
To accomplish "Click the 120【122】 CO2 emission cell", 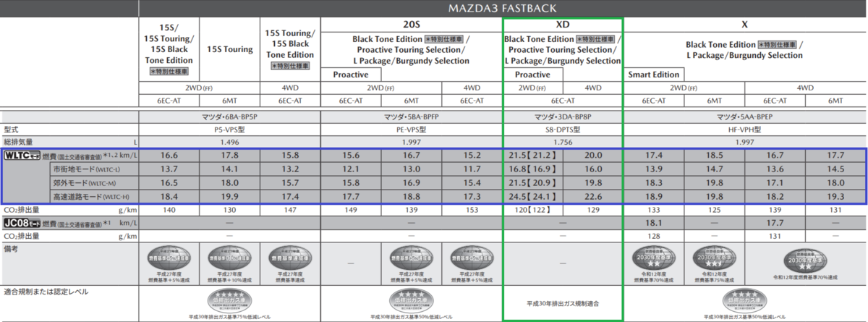I will pos(532,210).
